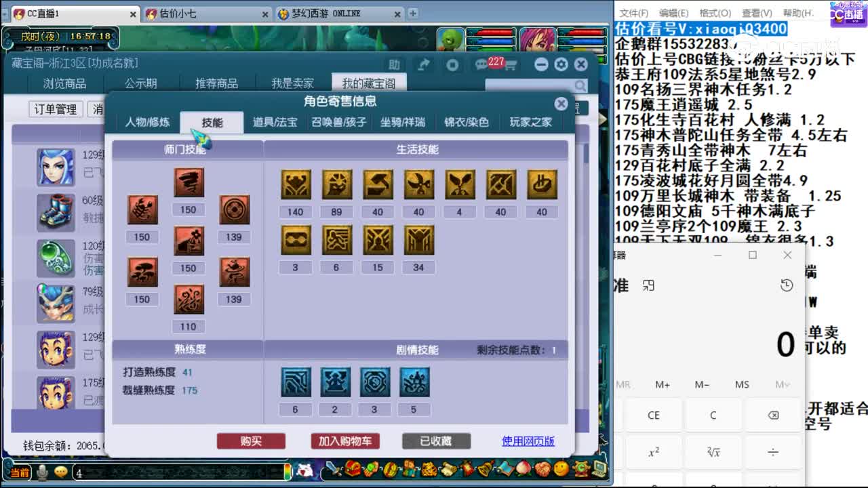Switch to 道具/法宝 tab
The image size is (868, 488).
click(x=275, y=122)
